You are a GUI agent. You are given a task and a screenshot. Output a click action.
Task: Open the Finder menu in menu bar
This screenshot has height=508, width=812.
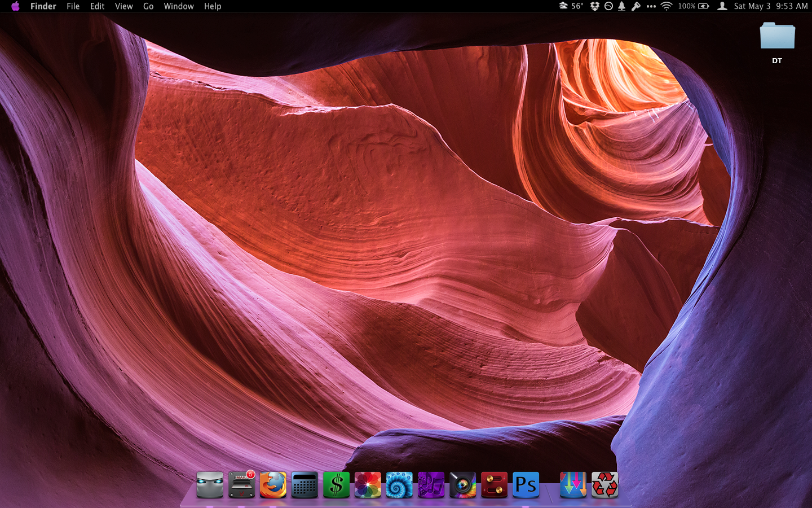coord(43,6)
